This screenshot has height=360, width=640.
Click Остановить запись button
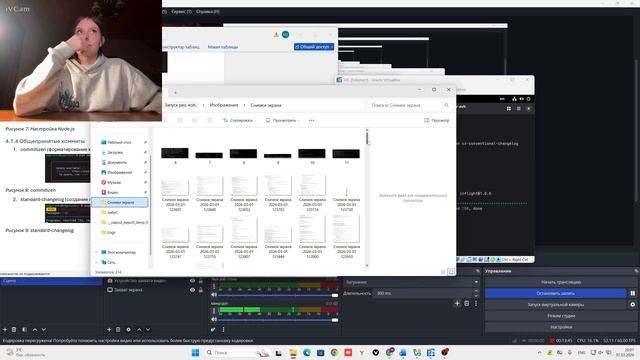coord(556,293)
